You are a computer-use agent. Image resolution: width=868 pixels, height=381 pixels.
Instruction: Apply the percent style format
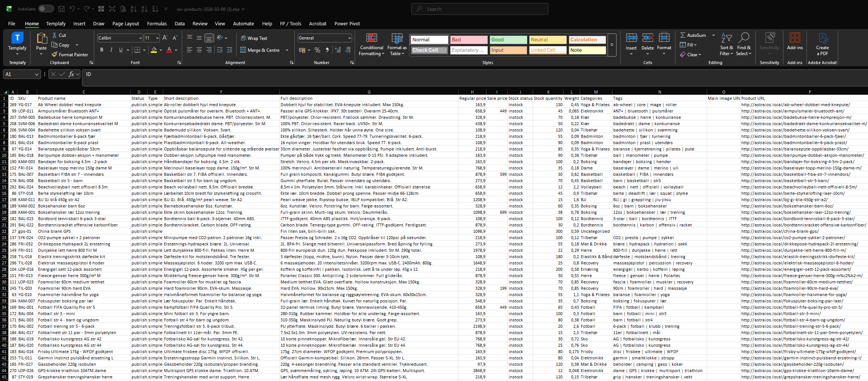click(317, 50)
